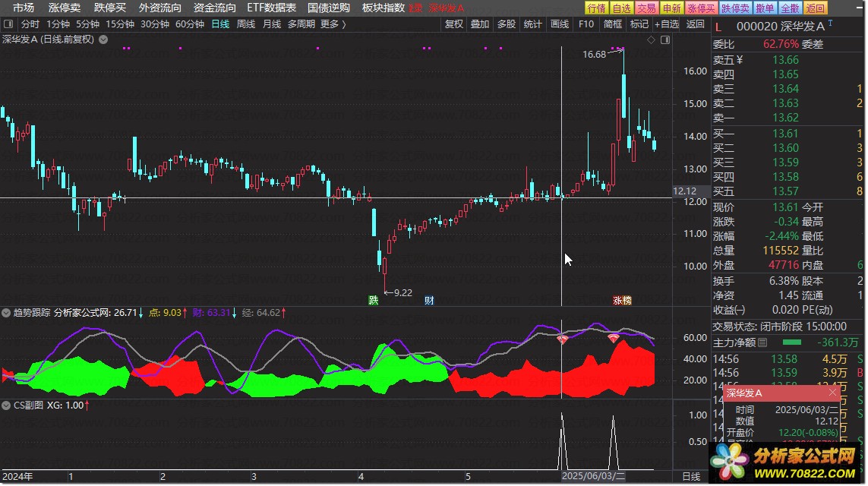The height and width of the screenshot is (486, 868).
Task: Click the second red diamond signal on the indicator
Action: 614,338
